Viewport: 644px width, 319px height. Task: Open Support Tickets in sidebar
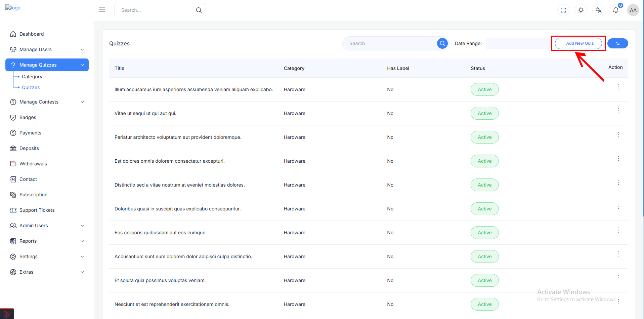[x=47, y=210]
